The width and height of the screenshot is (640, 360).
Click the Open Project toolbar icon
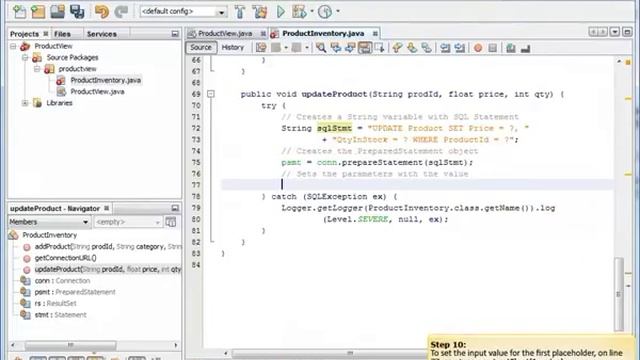pos(57,11)
